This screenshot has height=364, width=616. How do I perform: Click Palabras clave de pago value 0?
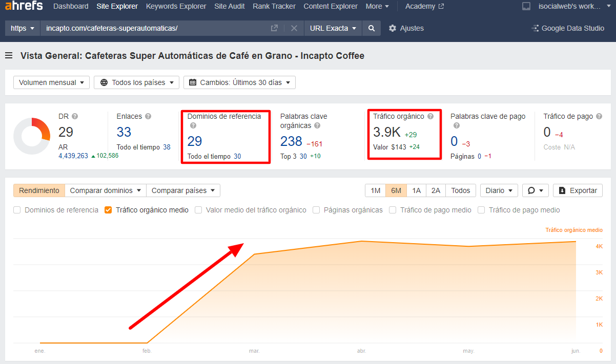[454, 141]
